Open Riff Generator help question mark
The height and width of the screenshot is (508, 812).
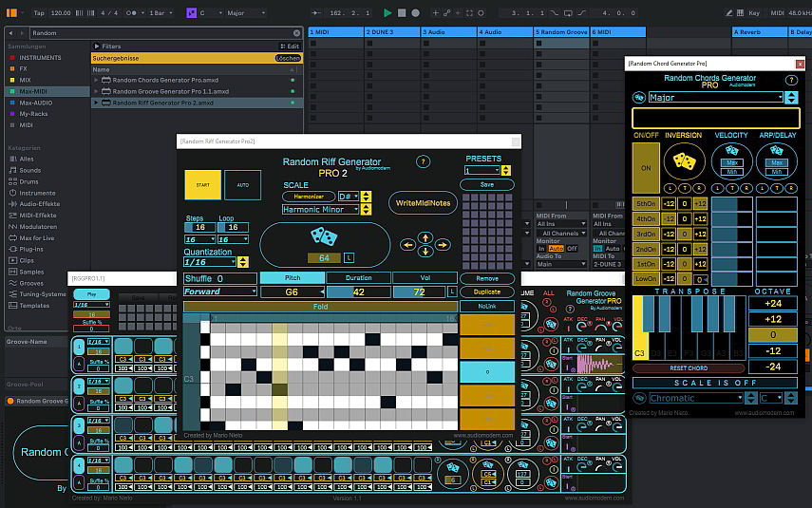click(x=423, y=162)
